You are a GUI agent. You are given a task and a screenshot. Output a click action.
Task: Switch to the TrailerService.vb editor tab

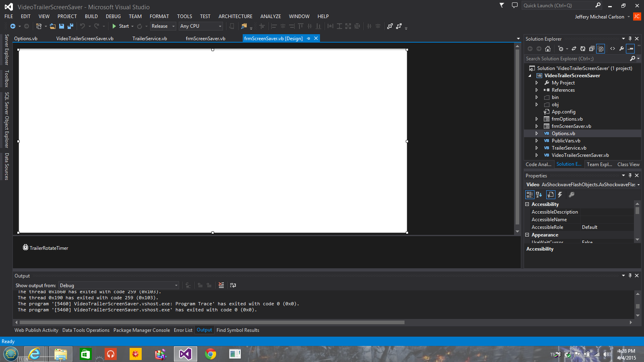tap(150, 39)
